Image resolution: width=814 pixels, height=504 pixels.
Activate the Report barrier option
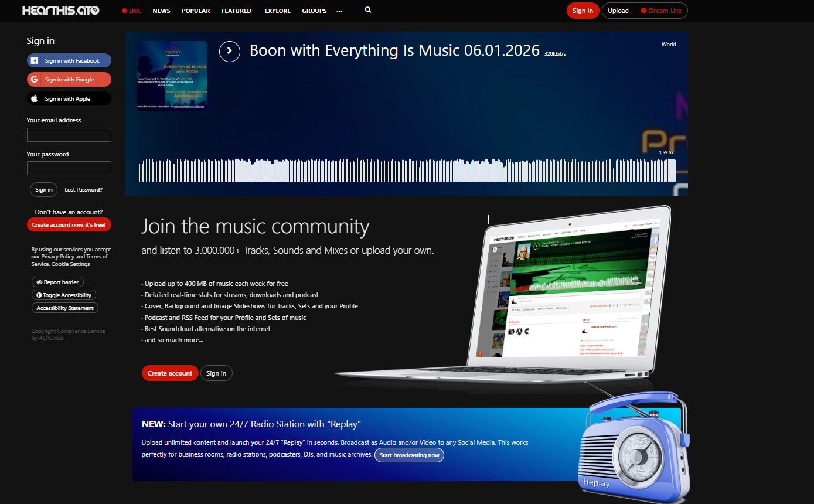[x=57, y=282]
